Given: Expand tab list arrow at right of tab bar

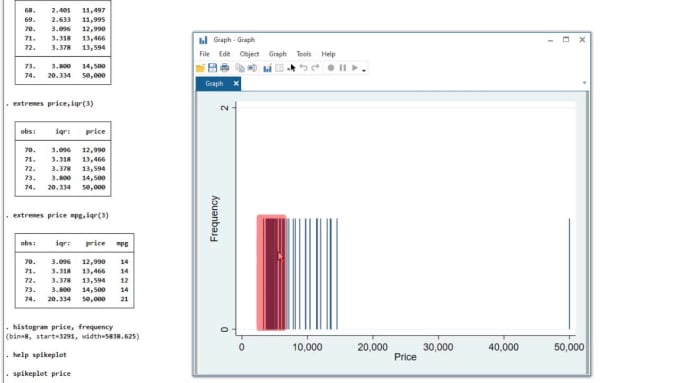Looking at the screenshot, I should click(584, 83).
